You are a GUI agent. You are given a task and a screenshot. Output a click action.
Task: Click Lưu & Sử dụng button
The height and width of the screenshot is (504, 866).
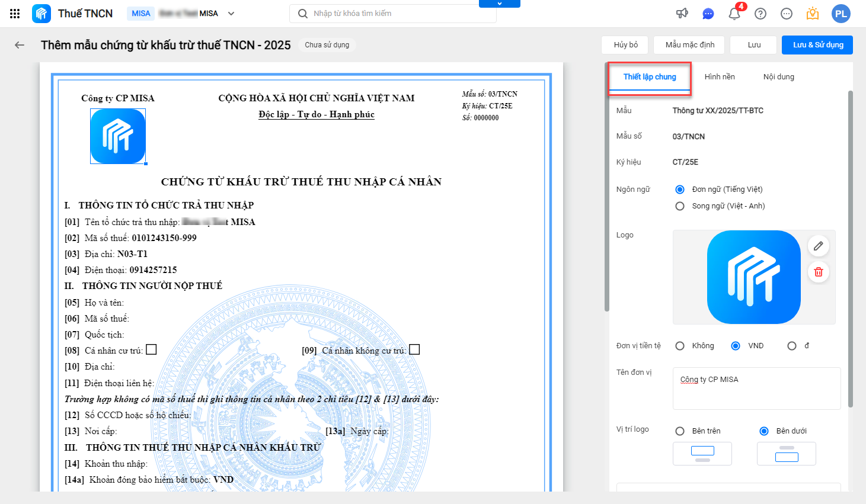point(818,45)
